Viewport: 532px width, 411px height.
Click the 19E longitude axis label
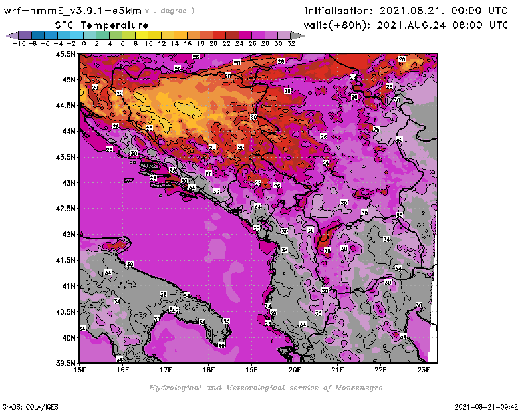coord(252,369)
